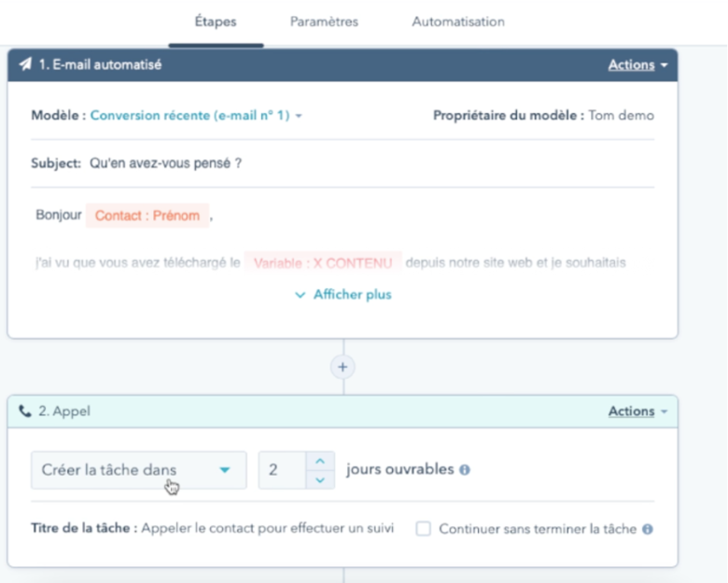Click the days number input field
Viewport: 728px width, 583px height.
[282, 470]
